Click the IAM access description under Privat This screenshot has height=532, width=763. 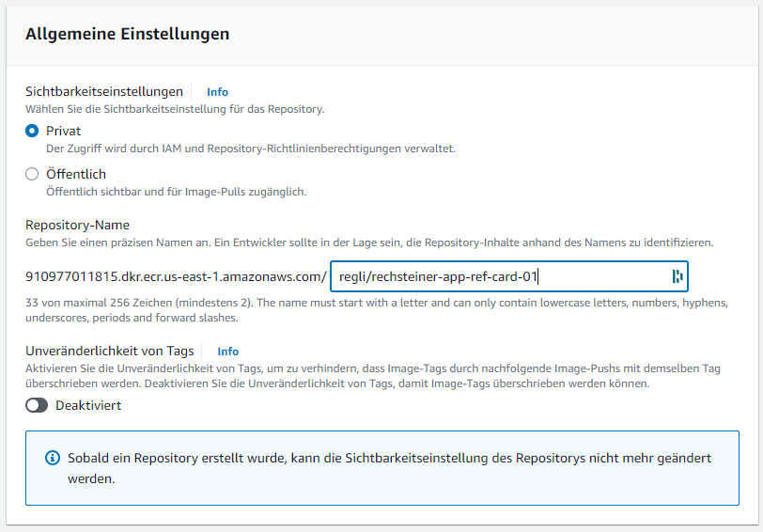coord(251,149)
